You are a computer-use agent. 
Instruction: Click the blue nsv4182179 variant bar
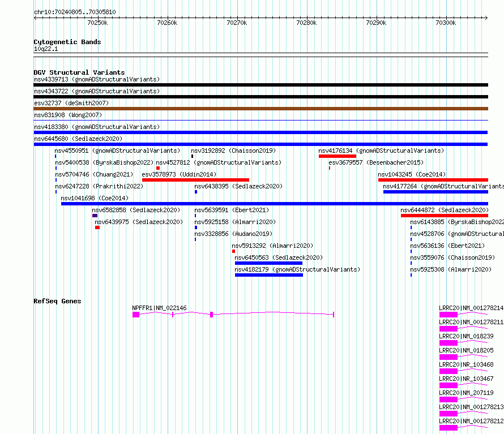[x=269, y=275]
